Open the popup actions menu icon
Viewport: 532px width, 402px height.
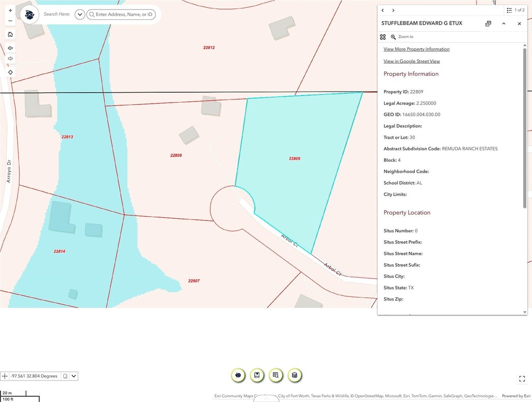click(383, 37)
